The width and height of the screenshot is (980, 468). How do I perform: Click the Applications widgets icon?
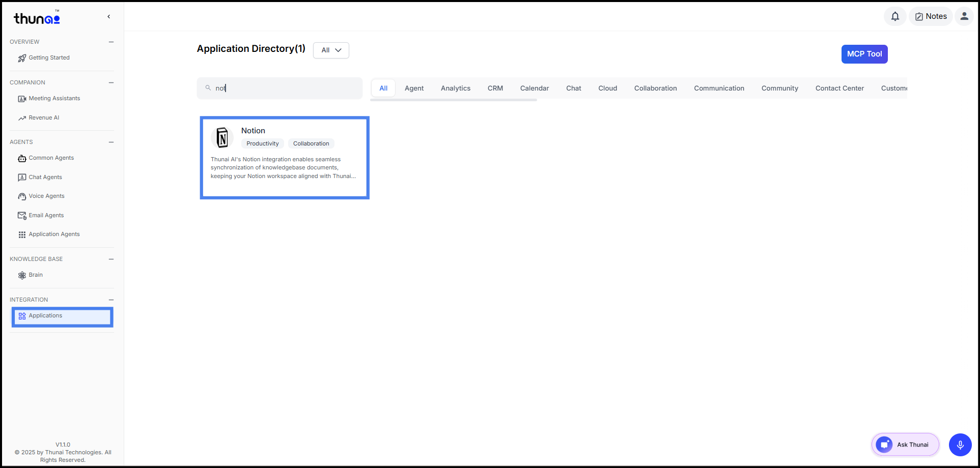point(22,316)
